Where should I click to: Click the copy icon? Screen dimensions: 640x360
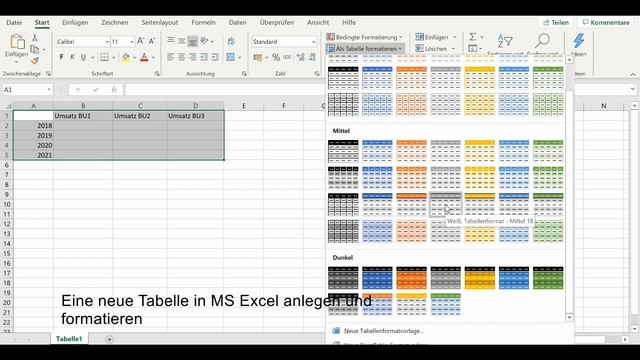point(35,49)
